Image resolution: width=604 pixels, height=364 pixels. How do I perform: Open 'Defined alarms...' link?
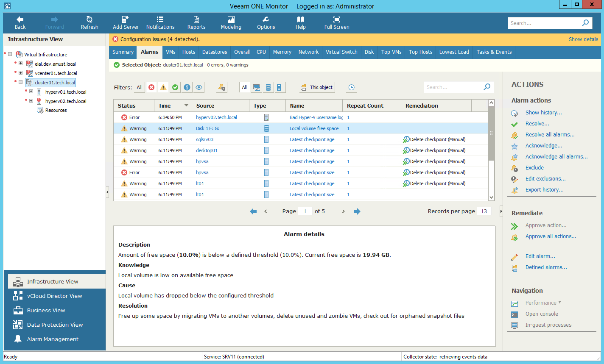(546, 267)
